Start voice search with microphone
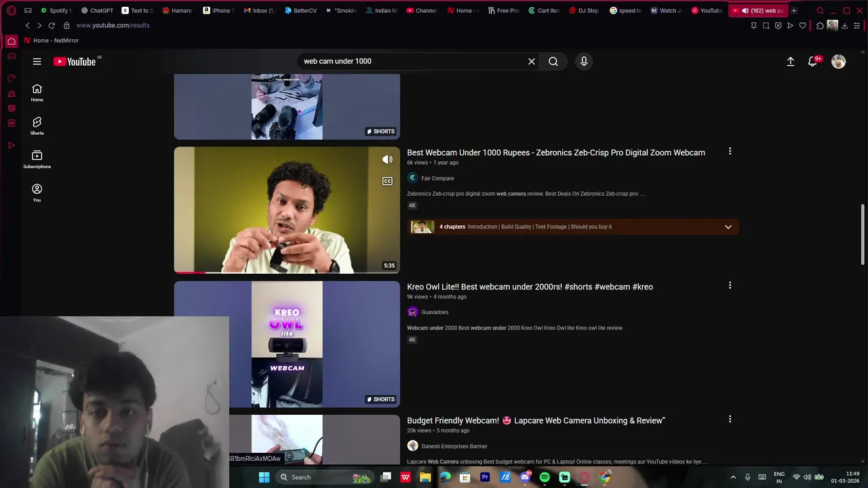 point(584,61)
